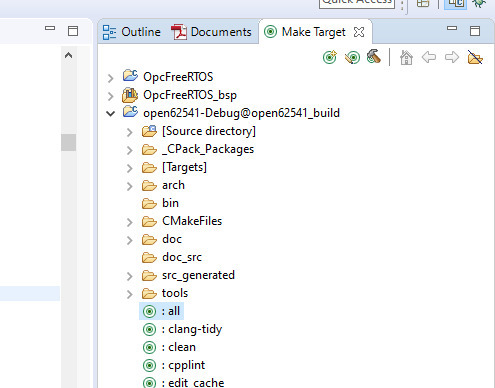495x388 pixels.
Task: Expand the OpcFreeRTOS project
Action: [110, 78]
